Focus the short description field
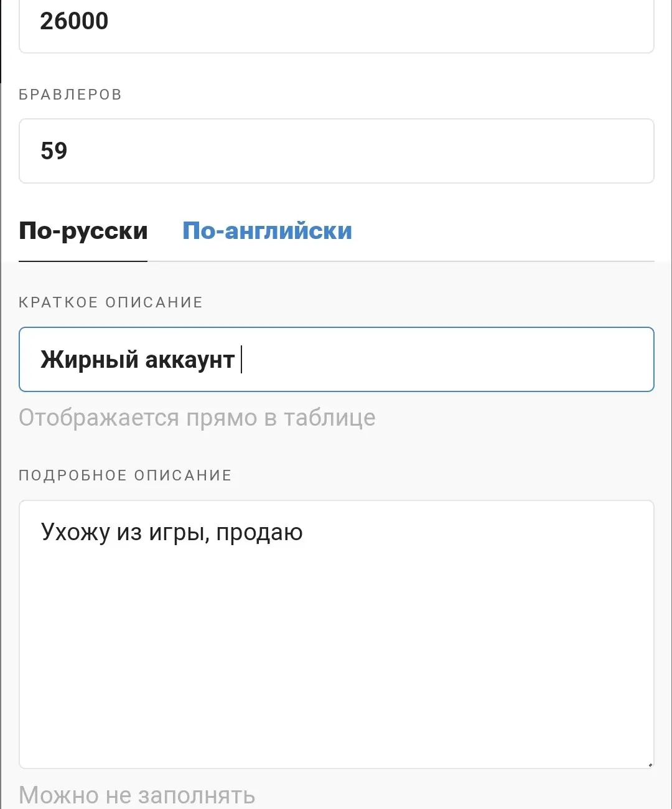The image size is (672, 809). tap(336, 360)
